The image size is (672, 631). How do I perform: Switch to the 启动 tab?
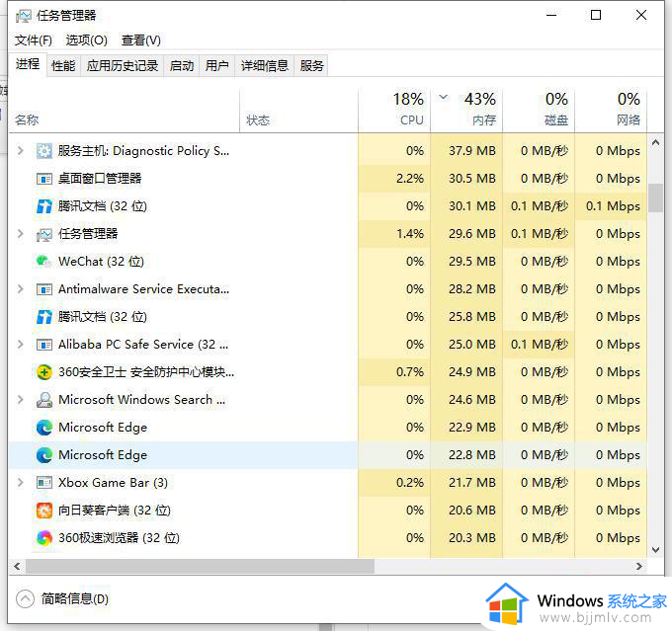point(182,66)
